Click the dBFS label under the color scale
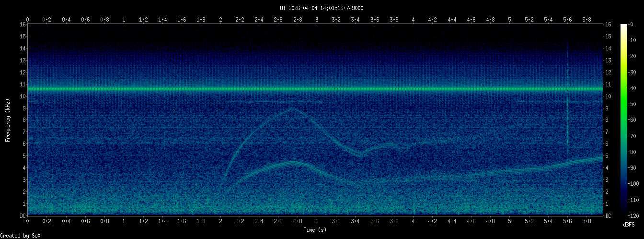This screenshot has width=644, height=239. [x=630, y=224]
